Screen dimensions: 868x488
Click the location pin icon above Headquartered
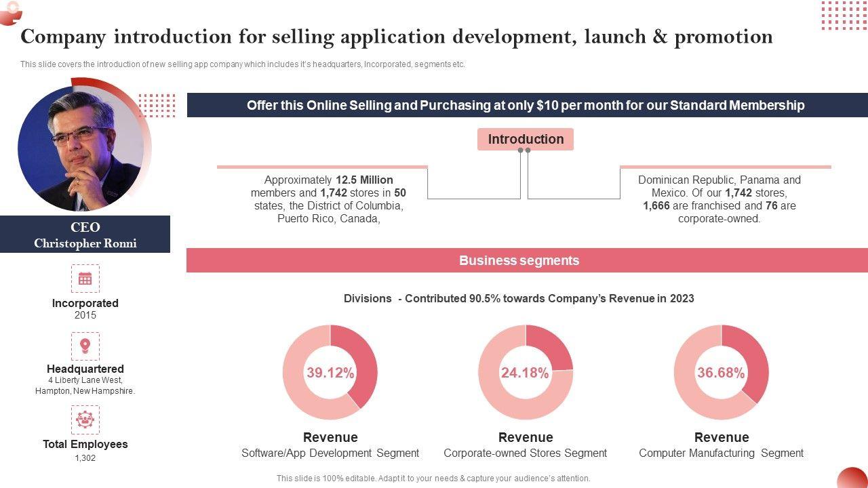85,346
